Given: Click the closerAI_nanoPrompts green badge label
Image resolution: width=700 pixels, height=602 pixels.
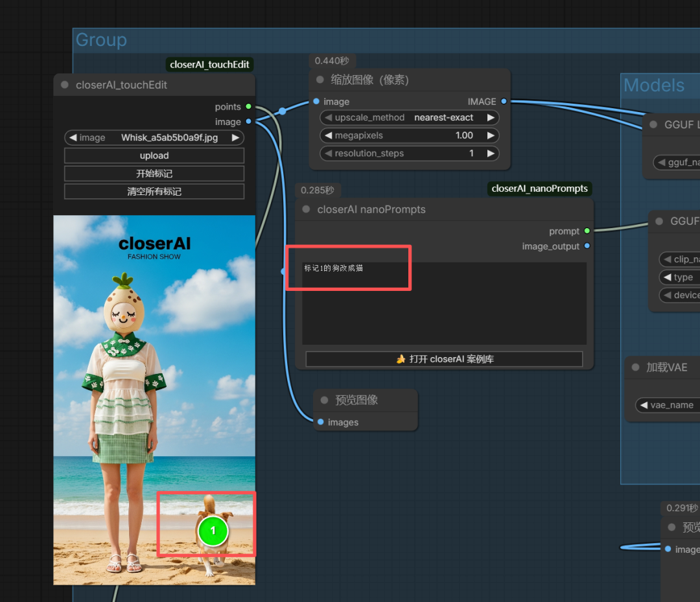Looking at the screenshot, I should click(x=539, y=189).
